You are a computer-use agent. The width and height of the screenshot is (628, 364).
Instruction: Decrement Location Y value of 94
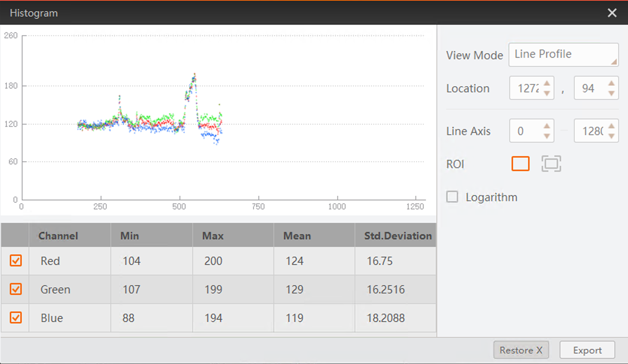pyautogui.click(x=611, y=94)
